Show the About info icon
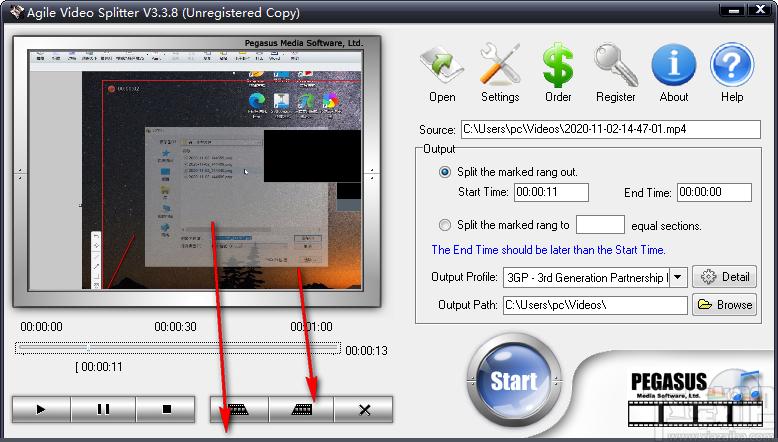 pyautogui.click(x=673, y=73)
